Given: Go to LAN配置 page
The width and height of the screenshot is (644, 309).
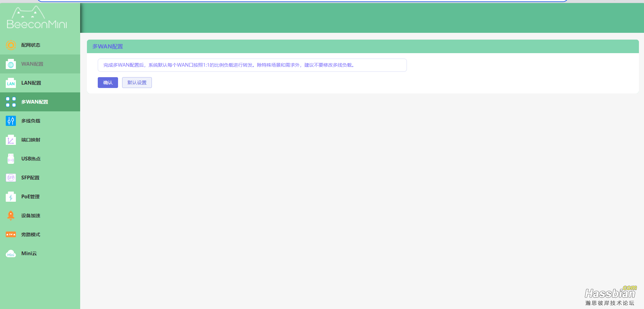Looking at the screenshot, I should (40, 83).
